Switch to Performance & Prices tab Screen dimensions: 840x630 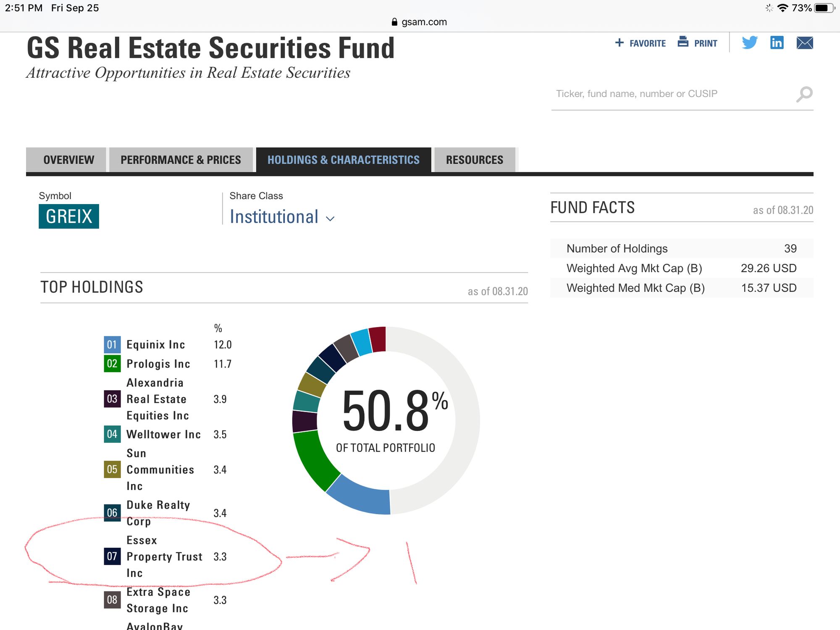click(x=181, y=160)
